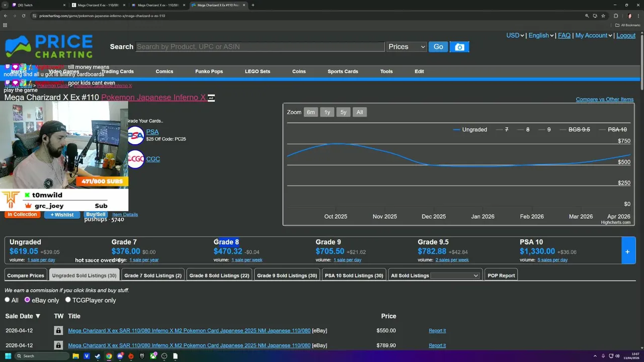This screenshot has height=362, width=644.
Task: Set chart zoom to 1y
Action: 327,112
